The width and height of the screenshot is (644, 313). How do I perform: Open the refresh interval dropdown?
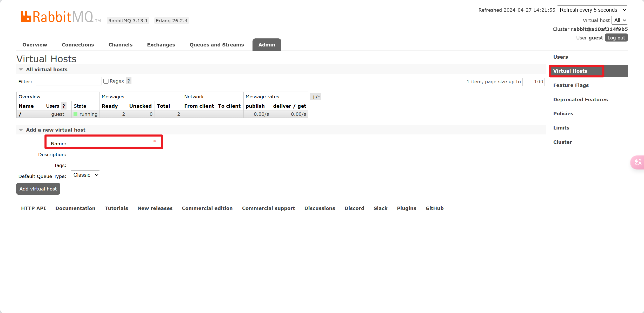(592, 10)
